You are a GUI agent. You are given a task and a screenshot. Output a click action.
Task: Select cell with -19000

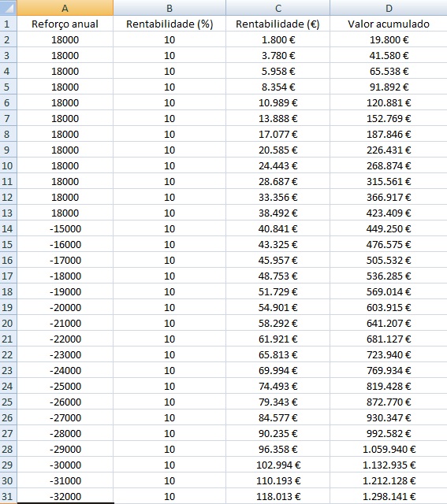[65, 291]
